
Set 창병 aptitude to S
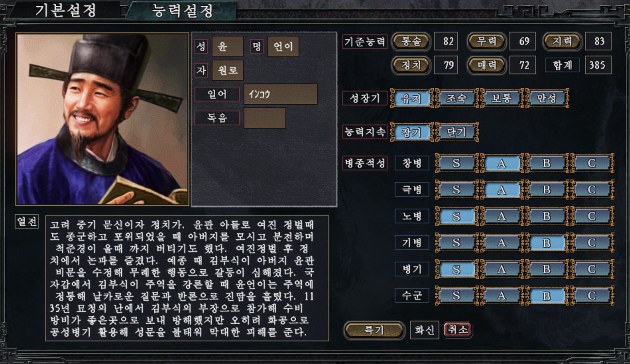pyautogui.click(x=456, y=163)
